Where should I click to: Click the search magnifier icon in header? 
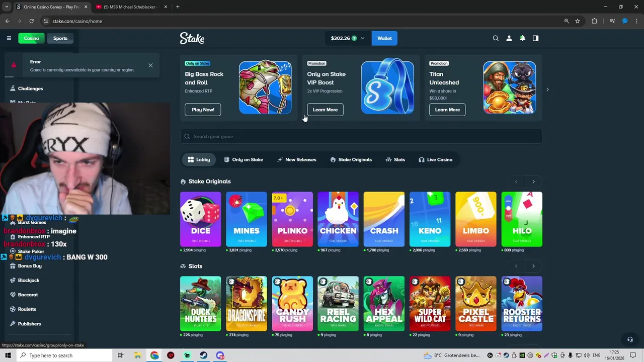pos(496,38)
